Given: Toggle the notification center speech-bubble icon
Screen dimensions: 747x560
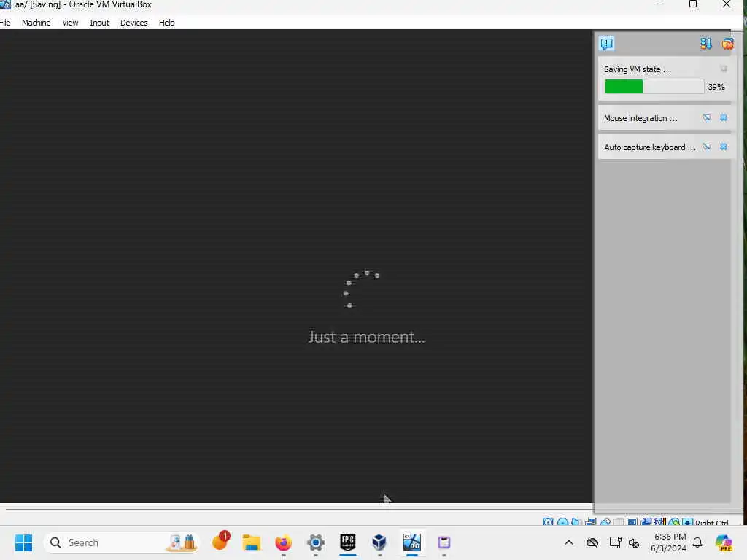Looking at the screenshot, I should pyautogui.click(x=606, y=44).
